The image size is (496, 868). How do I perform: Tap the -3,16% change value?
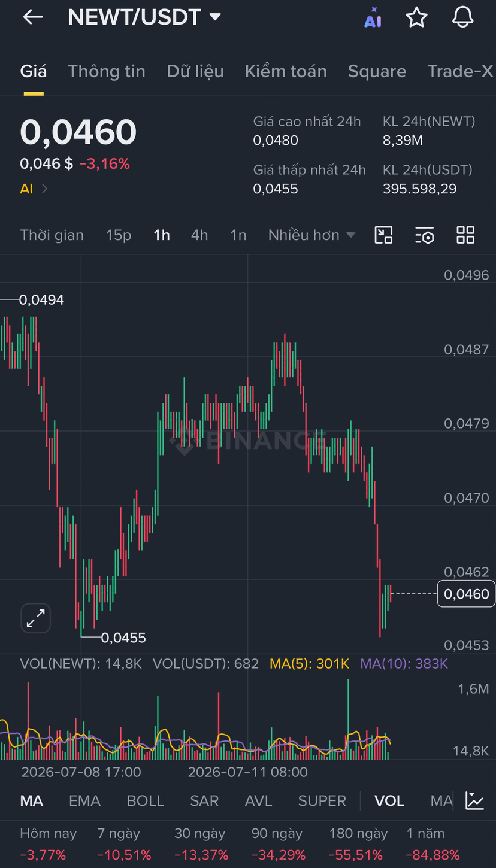[x=105, y=163]
